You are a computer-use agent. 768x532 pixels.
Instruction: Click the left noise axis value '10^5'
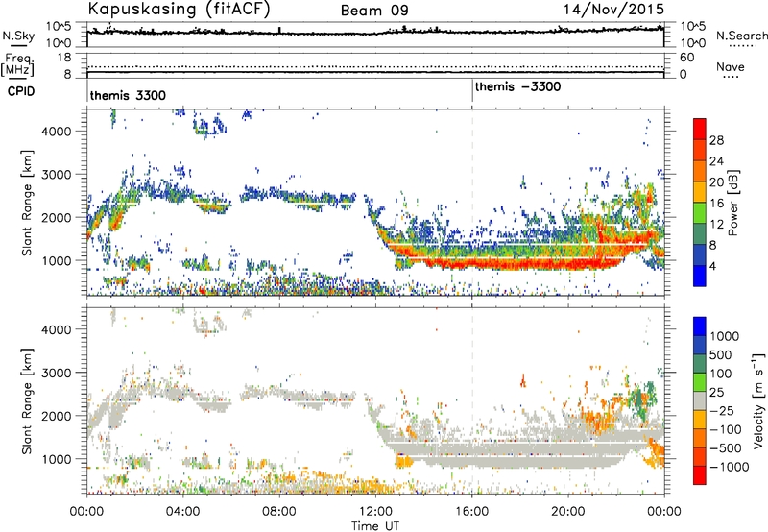59,27
